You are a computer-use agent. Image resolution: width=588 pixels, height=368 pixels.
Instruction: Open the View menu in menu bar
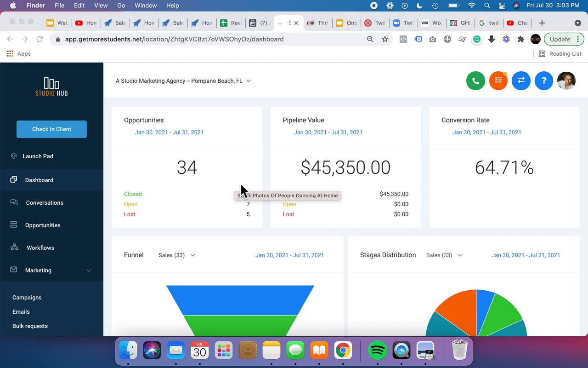[x=101, y=6]
